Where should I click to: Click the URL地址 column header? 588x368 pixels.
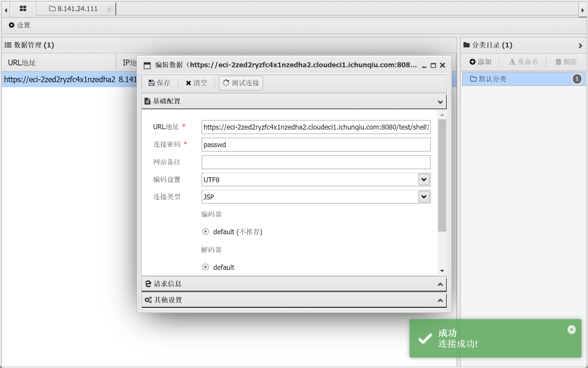pyautogui.click(x=59, y=63)
